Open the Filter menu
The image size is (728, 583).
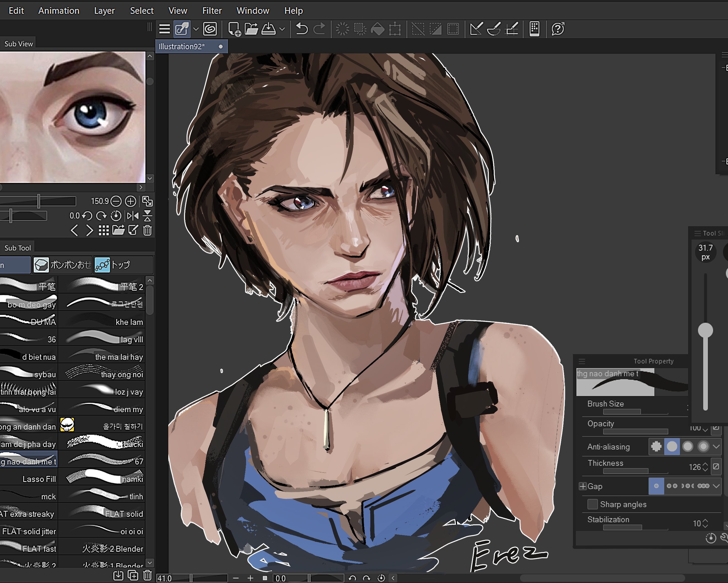(x=212, y=11)
